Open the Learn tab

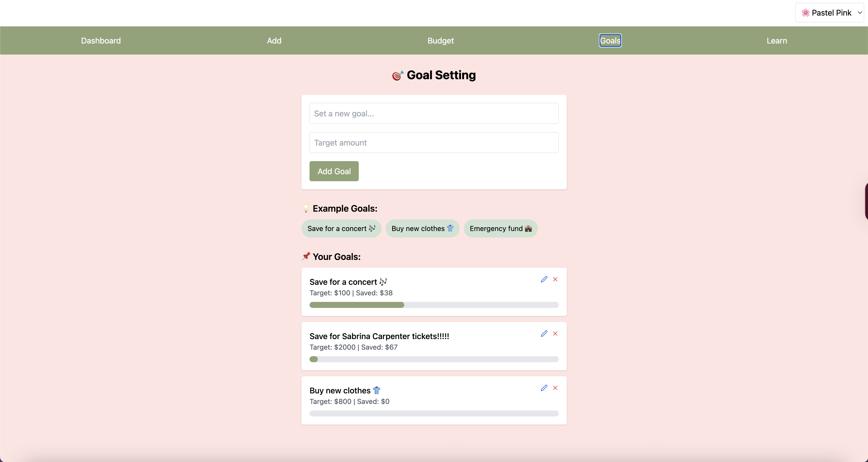(777, 40)
